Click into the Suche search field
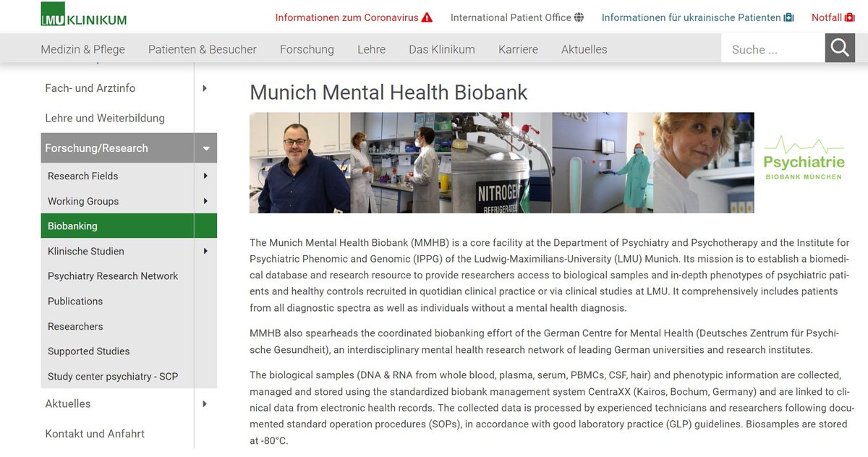Viewport: 868px width, 457px height. (773, 48)
